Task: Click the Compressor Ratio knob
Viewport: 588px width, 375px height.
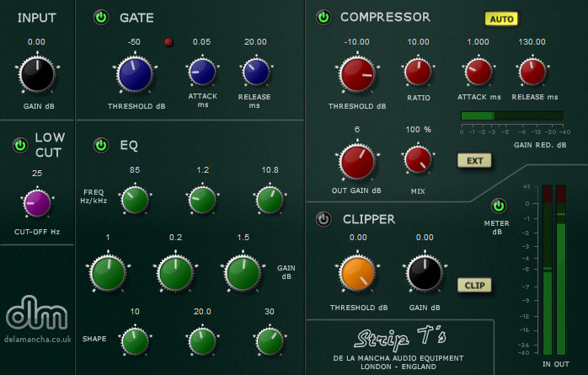Action: pos(418,72)
